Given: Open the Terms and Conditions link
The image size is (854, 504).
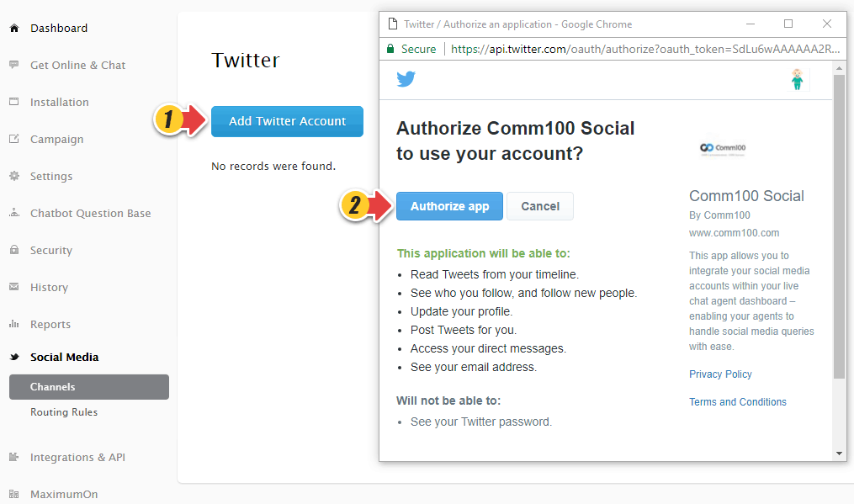Looking at the screenshot, I should pos(737,401).
